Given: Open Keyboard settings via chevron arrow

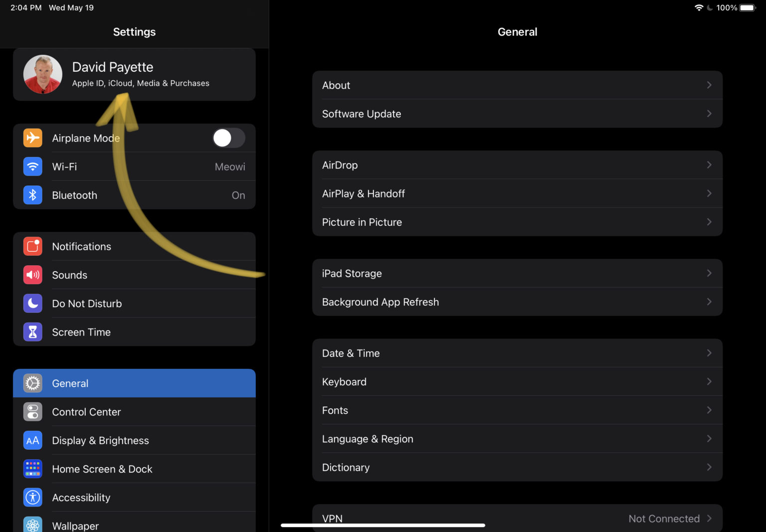Looking at the screenshot, I should coord(709,381).
